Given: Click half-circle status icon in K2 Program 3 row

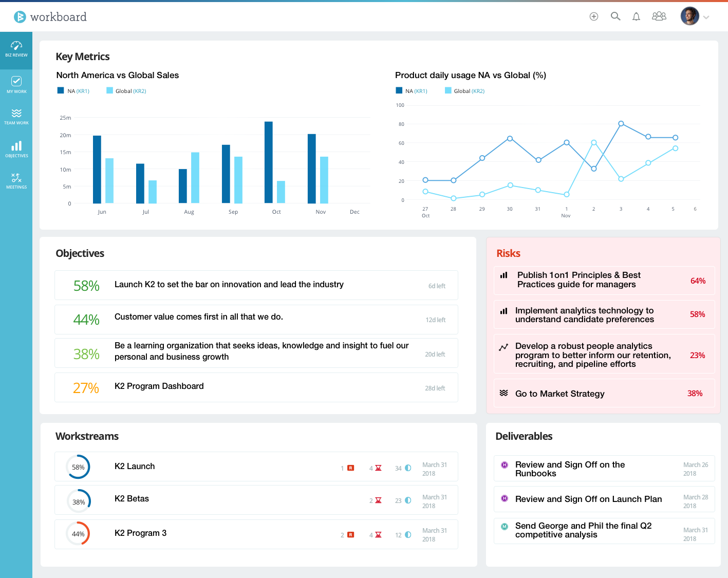Looking at the screenshot, I should 408,535.
